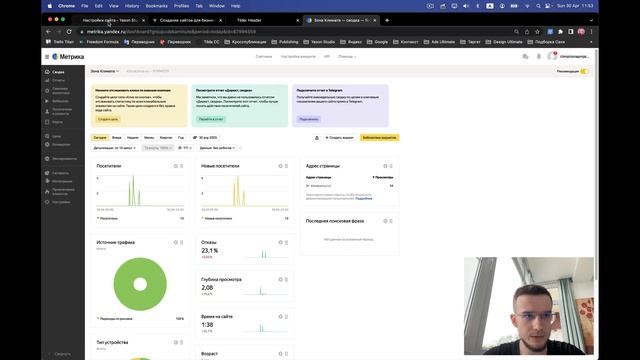Image resolution: width=640 pixels, height=360 pixels.
Task: Select the Квартал period tab
Action: coord(166,138)
